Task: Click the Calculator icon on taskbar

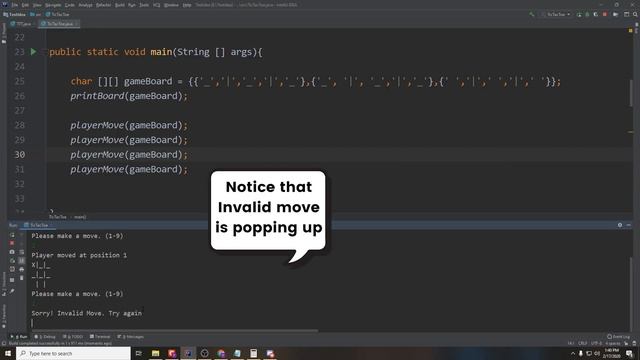Action: 253,353
